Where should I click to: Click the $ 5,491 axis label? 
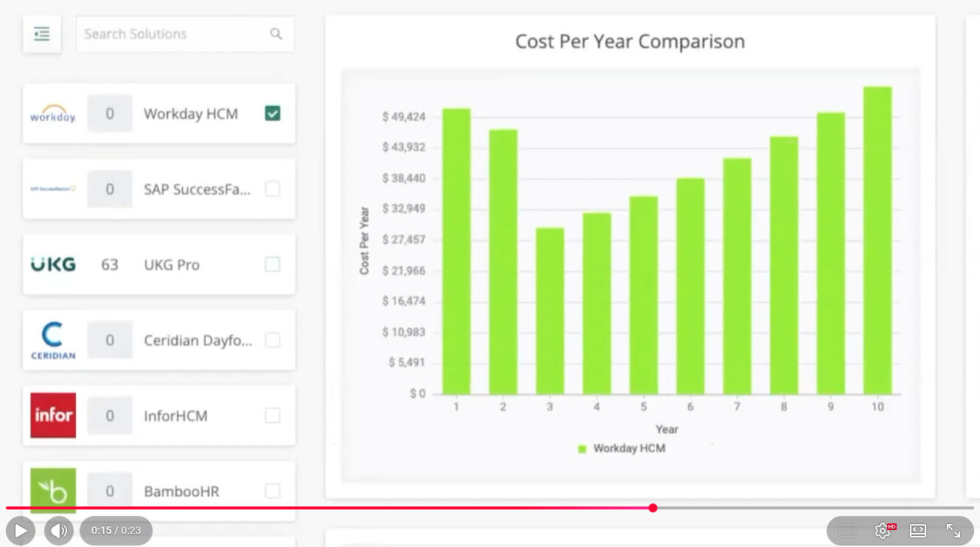pos(407,363)
